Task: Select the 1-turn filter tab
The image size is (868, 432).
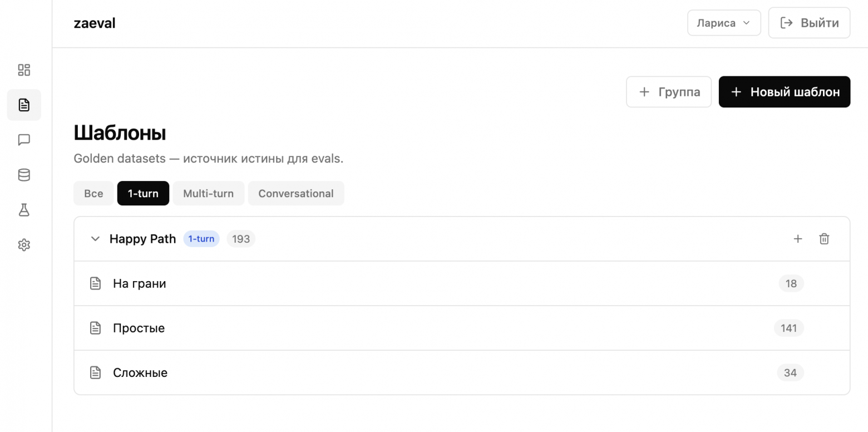Action: (143, 193)
